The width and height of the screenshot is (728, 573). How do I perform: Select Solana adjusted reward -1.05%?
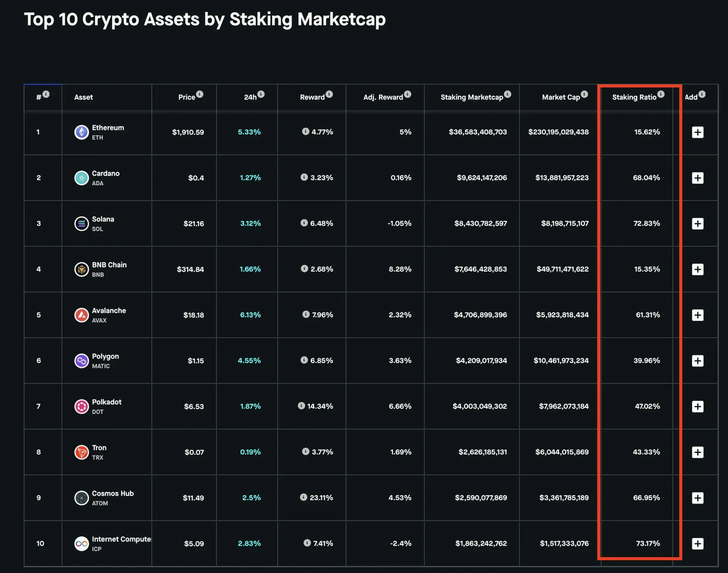pyautogui.click(x=399, y=224)
